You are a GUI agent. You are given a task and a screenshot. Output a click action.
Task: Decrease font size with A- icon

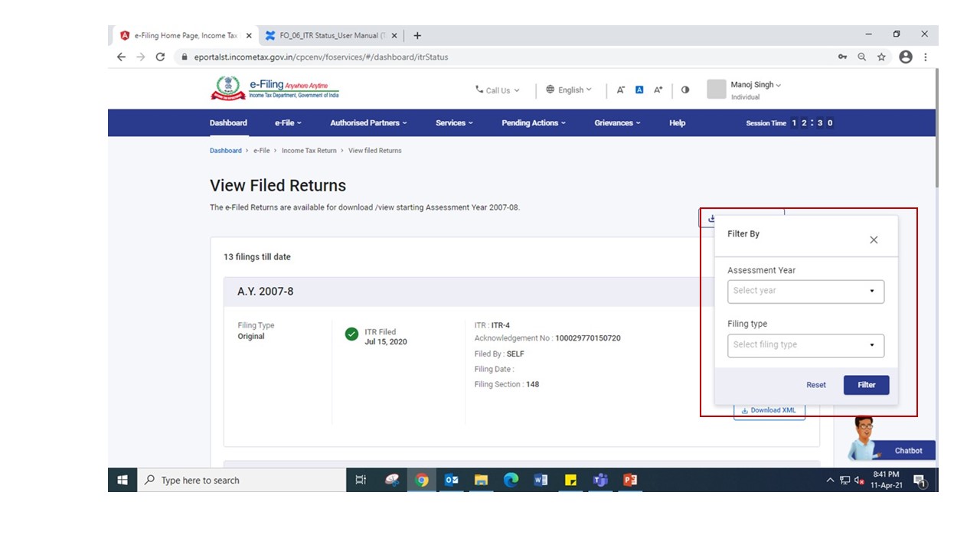point(621,90)
